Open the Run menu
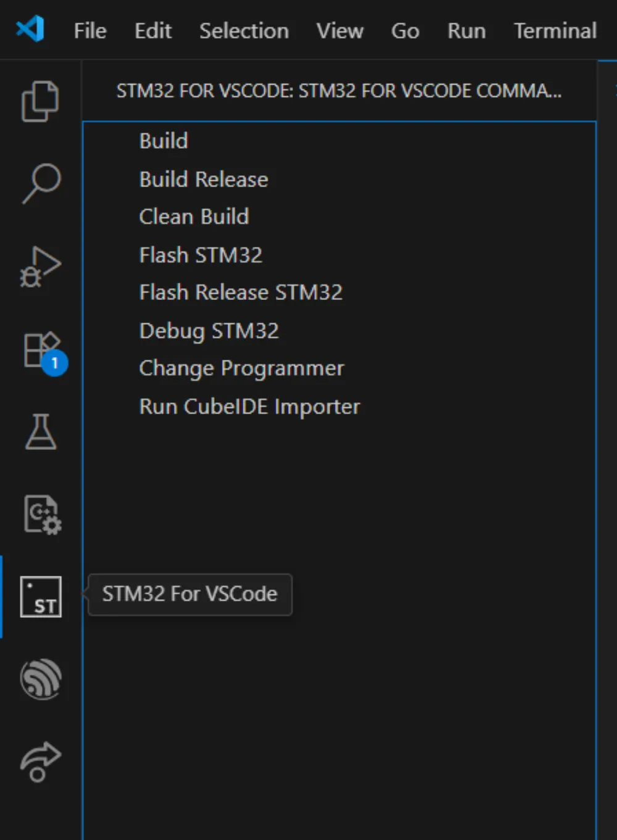 [466, 30]
